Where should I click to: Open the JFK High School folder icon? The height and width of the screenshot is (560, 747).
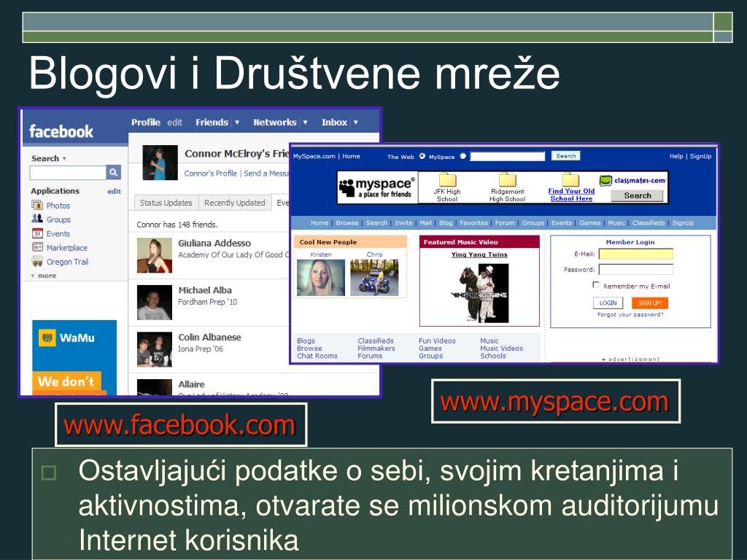pyautogui.click(x=447, y=180)
